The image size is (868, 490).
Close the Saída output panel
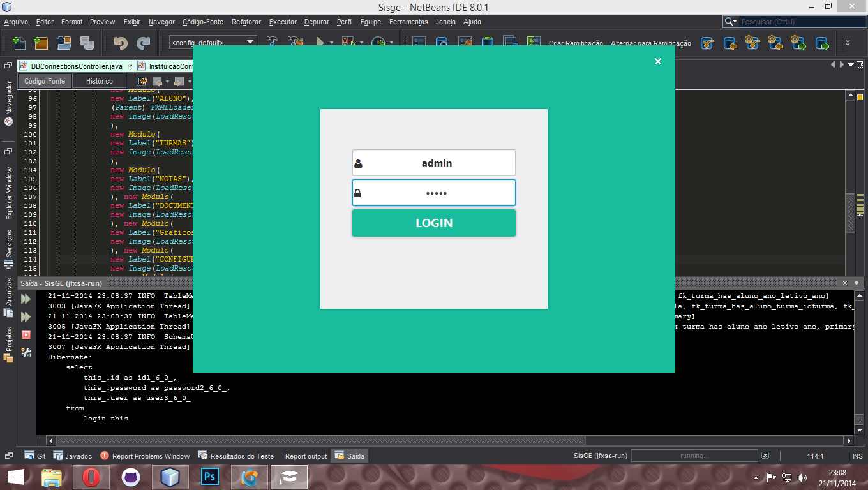coord(845,283)
